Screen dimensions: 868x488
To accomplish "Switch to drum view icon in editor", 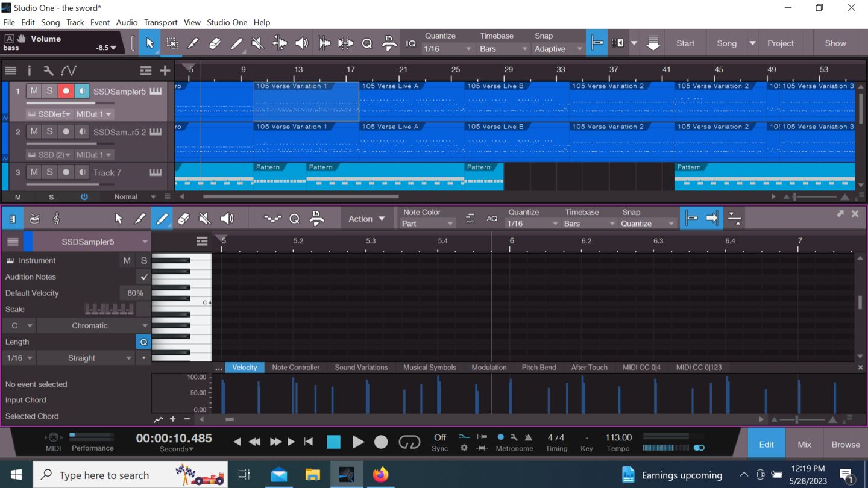I will 34,219.
